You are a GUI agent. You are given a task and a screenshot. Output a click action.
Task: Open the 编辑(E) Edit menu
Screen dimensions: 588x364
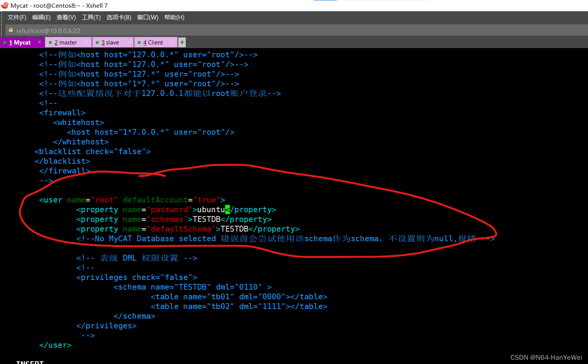coord(41,17)
